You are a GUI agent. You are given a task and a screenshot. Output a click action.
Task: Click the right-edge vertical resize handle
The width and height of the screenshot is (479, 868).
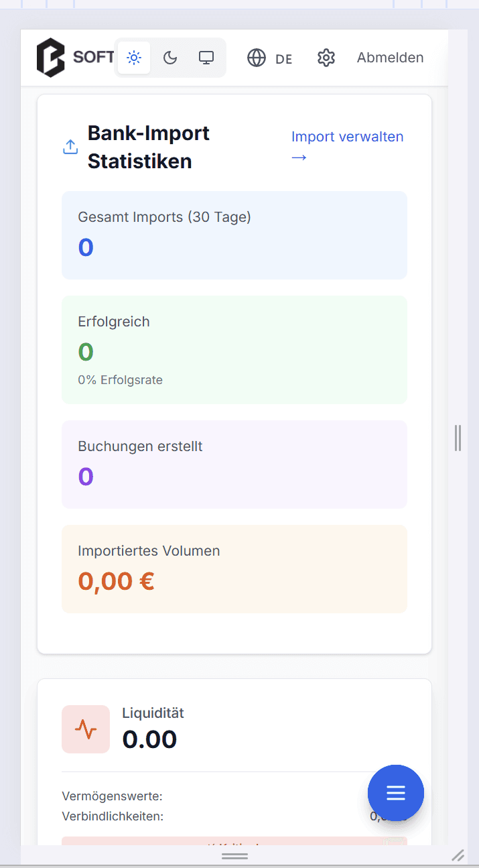pyautogui.click(x=458, y=438)
